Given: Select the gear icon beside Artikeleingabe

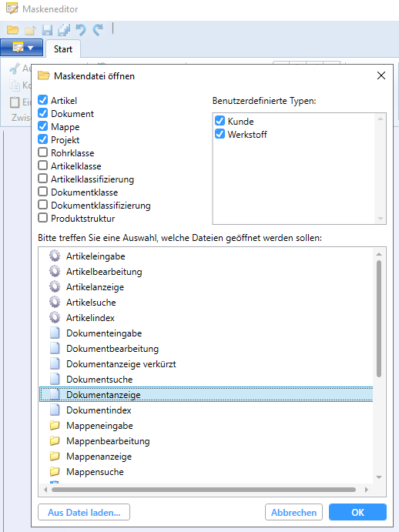Looking at the screenshot, I should (x=55, y=256).
